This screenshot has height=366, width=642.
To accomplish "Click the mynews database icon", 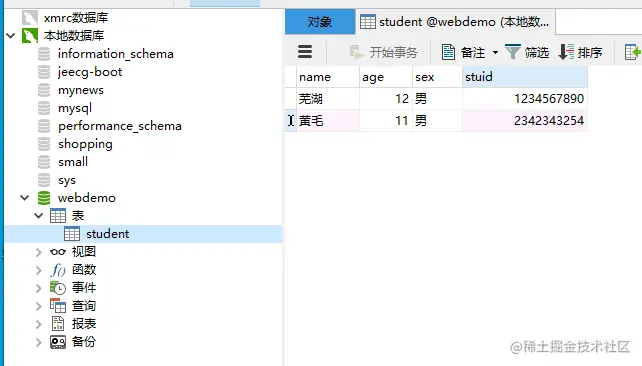I will (44, 90).
